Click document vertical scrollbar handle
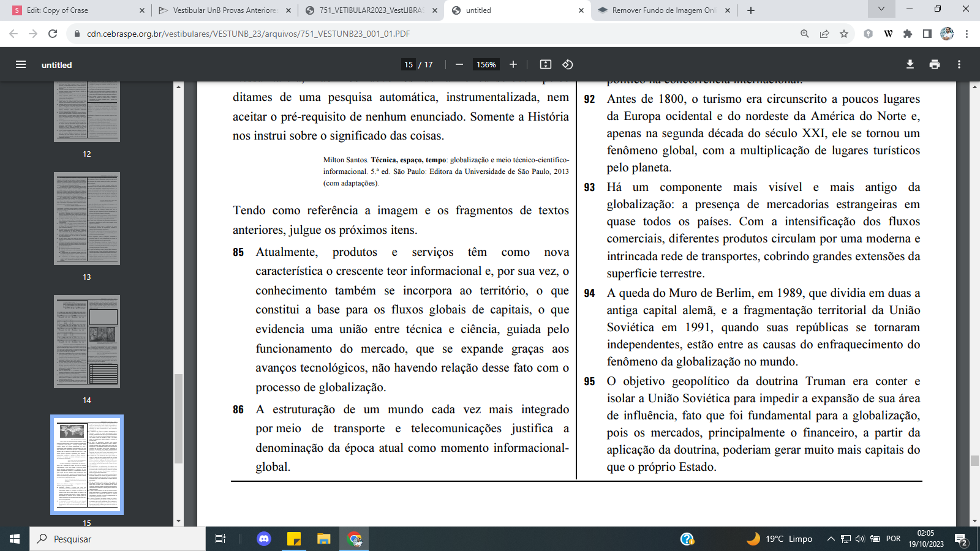Viewport: 980px width, 551px height. [974, 460]
